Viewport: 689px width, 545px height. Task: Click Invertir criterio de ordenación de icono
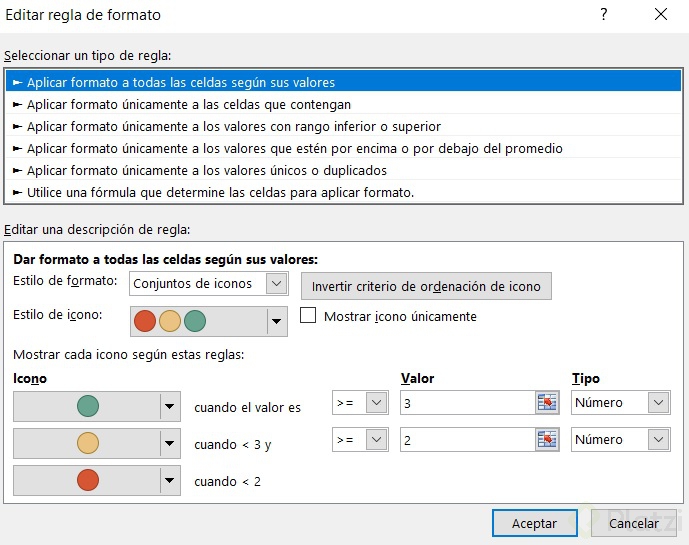[x=426, y=286]
